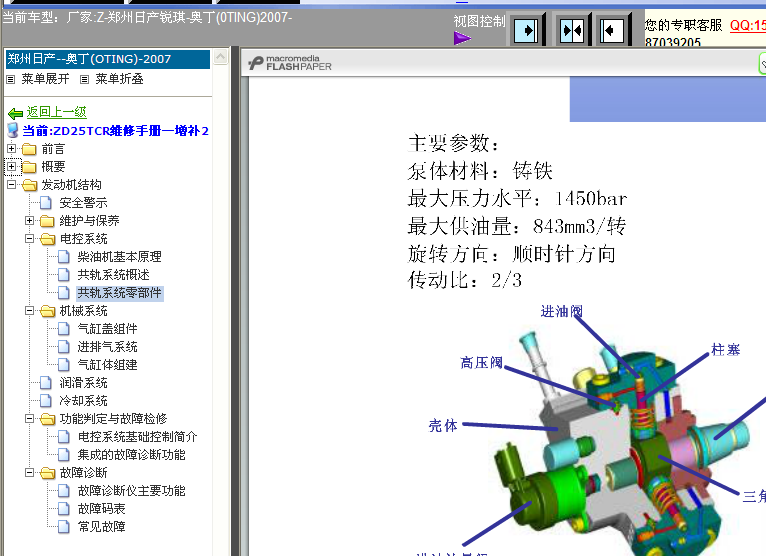Open 进排气系统 tree item

click(x=107, y=347)
